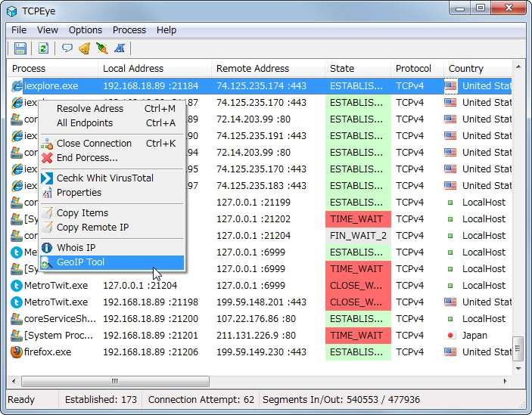
Task: Click the vertical scrollbar thumb
Action: point(518,349)
